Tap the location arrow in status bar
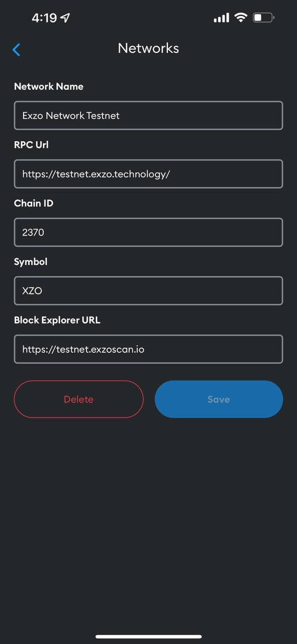 click(65, 18)
